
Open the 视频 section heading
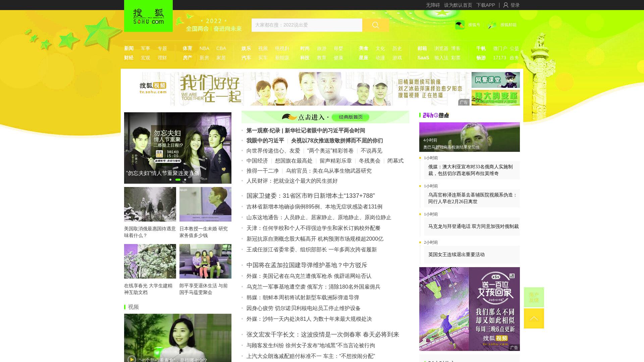pyautogui.click(x=133, y=307)
